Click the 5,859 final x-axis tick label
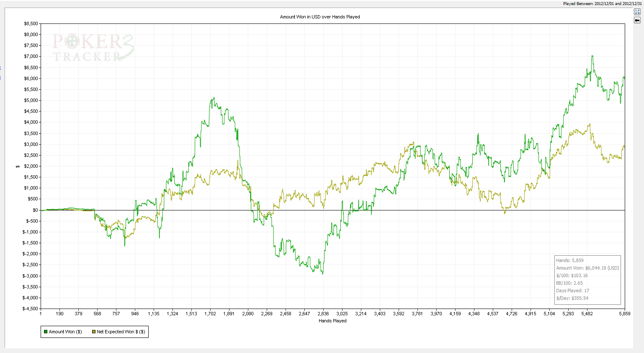The height and width of the screenshot is (353, 644). point(624,314)
